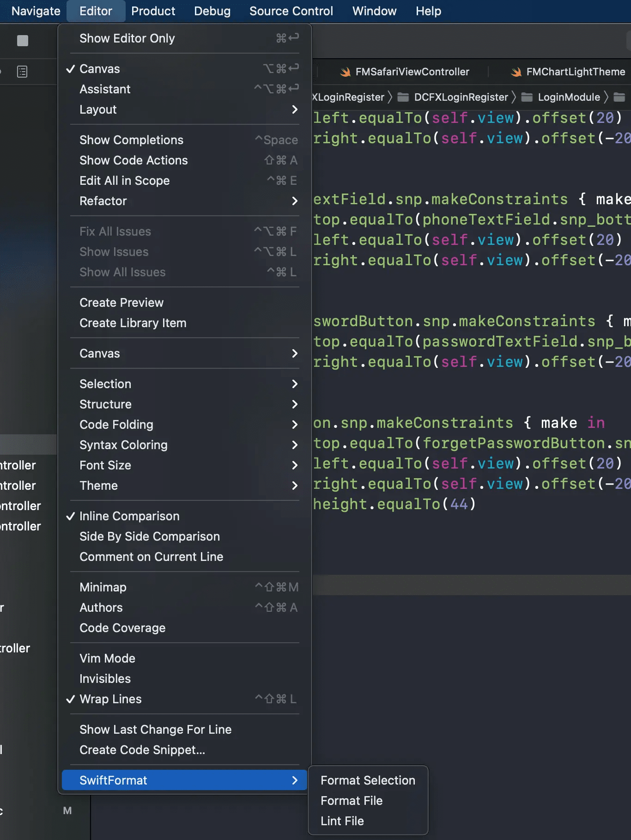Toggle the checked Canvas option

(x=100, y=69)
